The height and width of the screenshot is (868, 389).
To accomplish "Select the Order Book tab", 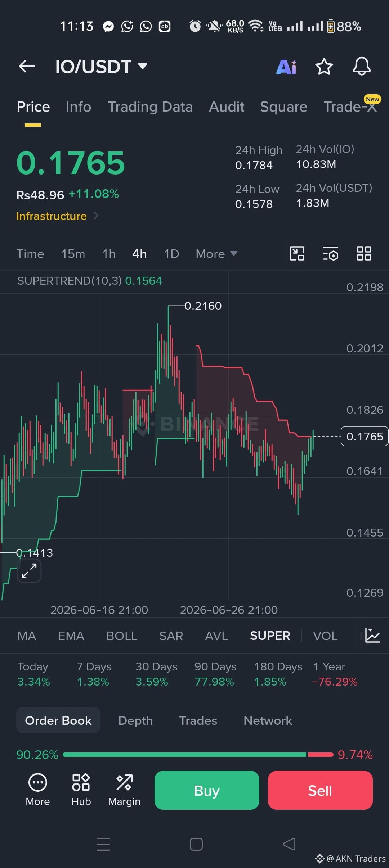I will pyautogui.click(x=58, y=720).
